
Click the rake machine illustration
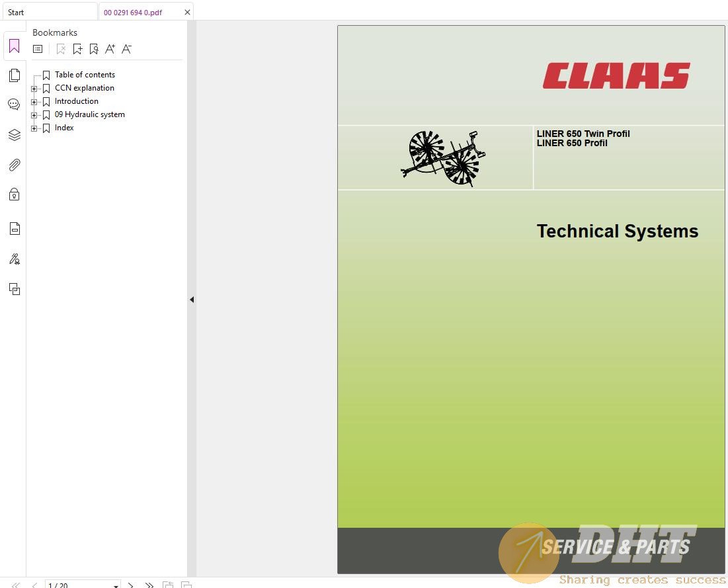point(442,158)
